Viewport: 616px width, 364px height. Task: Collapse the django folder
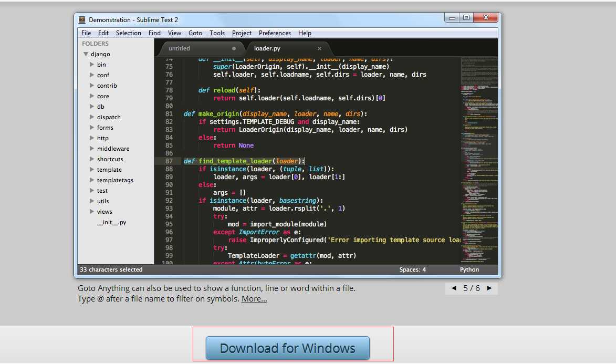[x=85, y=54]
